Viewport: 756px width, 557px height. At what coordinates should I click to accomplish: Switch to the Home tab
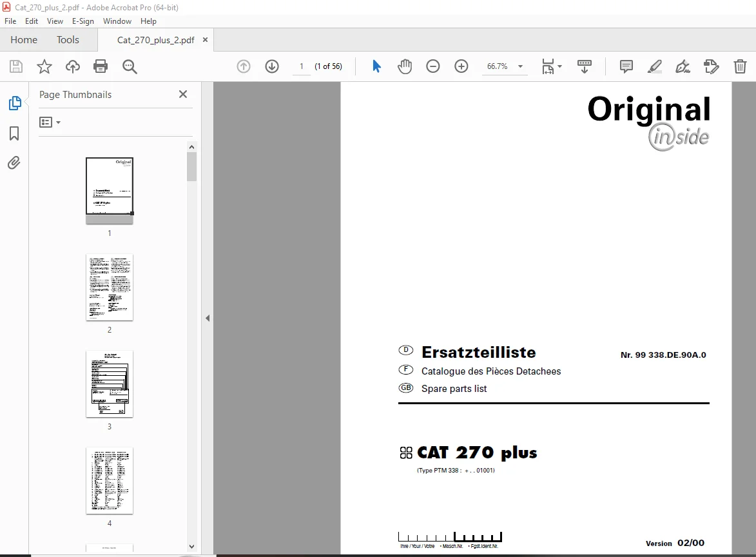24,40
